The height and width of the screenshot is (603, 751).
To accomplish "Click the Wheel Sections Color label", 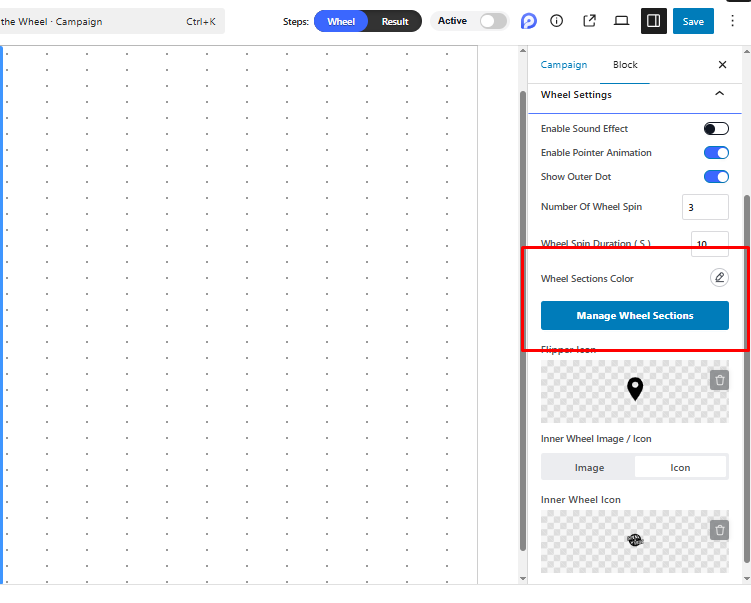I will pyautogui.click(x=587, y=279).
